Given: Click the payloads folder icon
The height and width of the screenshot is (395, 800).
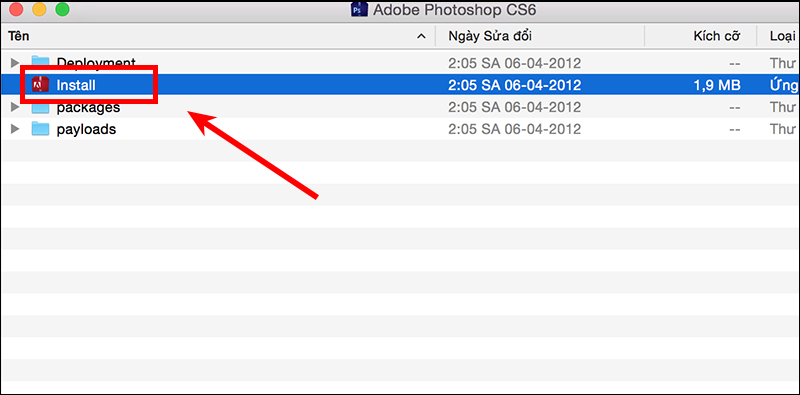Looking at the screenshot, I should tap(40, 129).
